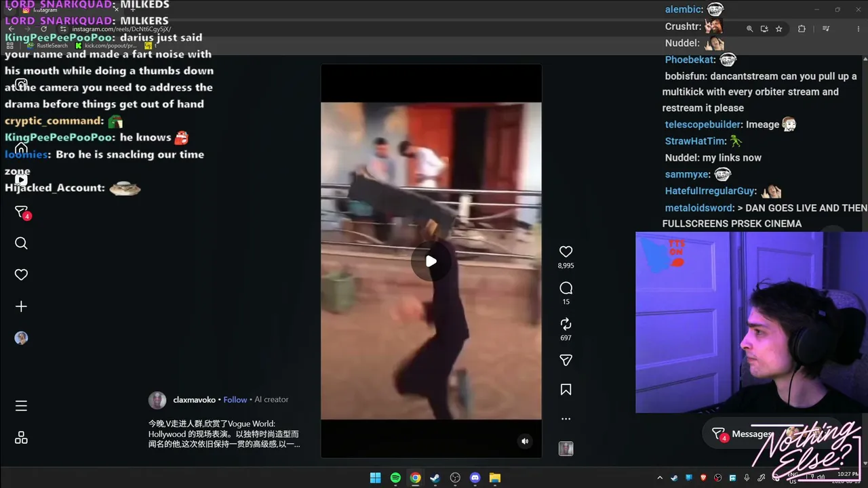This screenshot has width=868, height=488.
Task: Open the reel's comments showing 15
Action: point(566,288)
